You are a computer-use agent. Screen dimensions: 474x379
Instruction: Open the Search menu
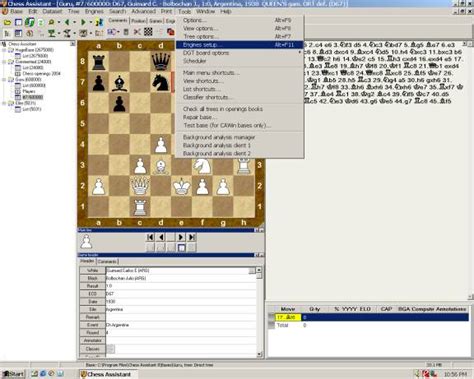[x=117, y=11]
